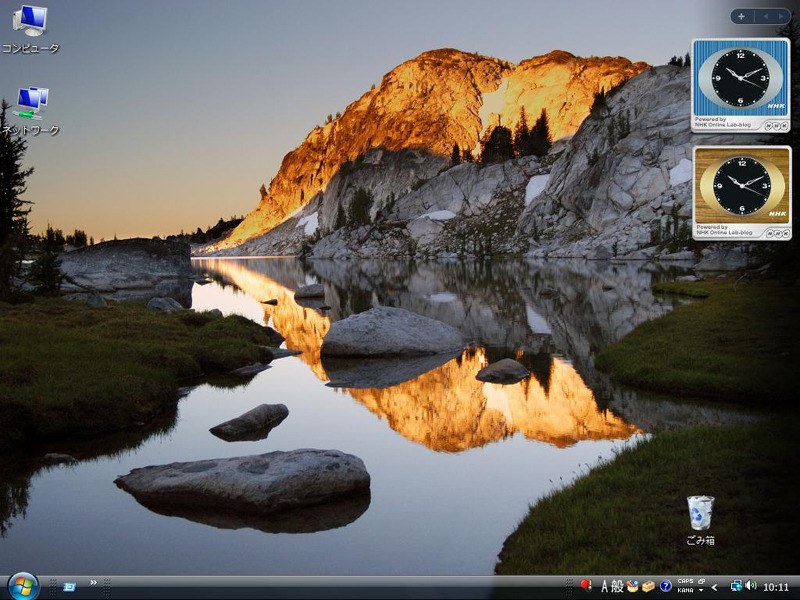Image resolution: width=800 pixels, height=600 pixels.
Task: Open the ごみ箱 recycle bin icon
Action: (x=701, y=520)
